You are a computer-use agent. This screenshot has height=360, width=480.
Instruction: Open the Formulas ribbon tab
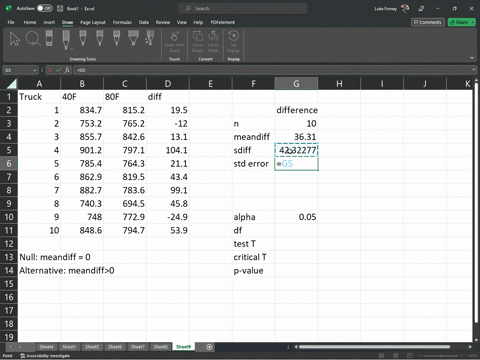122,22
